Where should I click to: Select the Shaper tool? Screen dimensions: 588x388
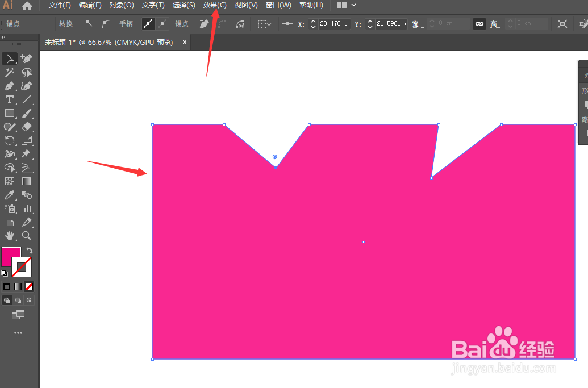[x=10, y=127]
